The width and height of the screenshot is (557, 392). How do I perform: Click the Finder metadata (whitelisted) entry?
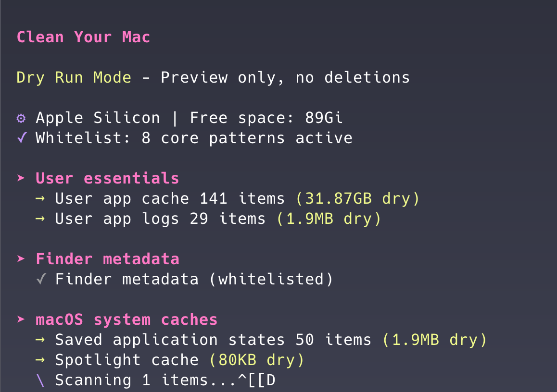click(194, 279)
